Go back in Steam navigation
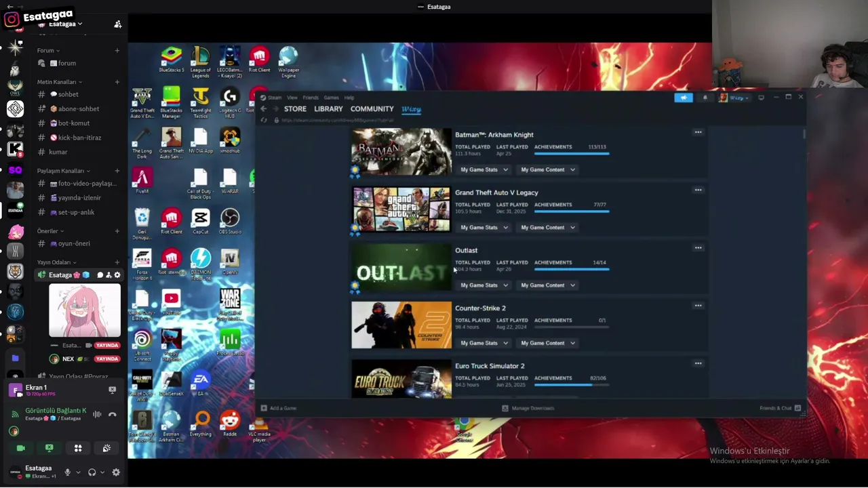The height and width of the screenshot is (488, 868). click(264, 109)
